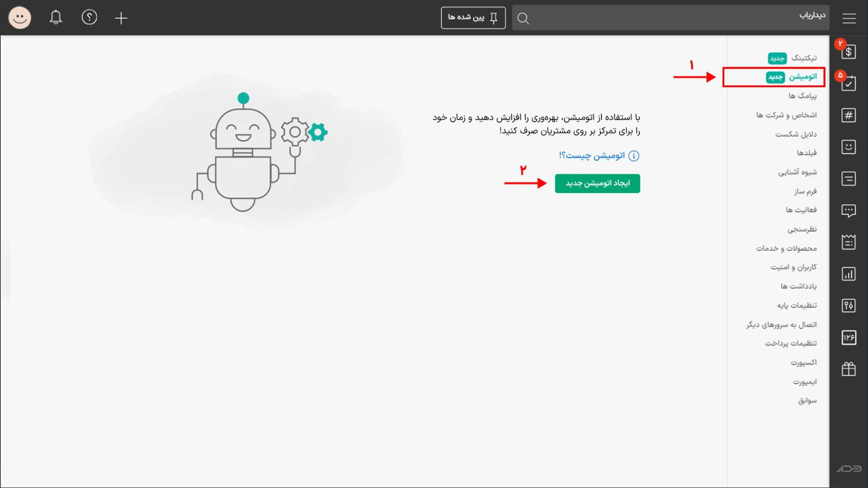Open the bar chart reports icon
The height and width of the screenshot is (488, 868).
point(848,274)
